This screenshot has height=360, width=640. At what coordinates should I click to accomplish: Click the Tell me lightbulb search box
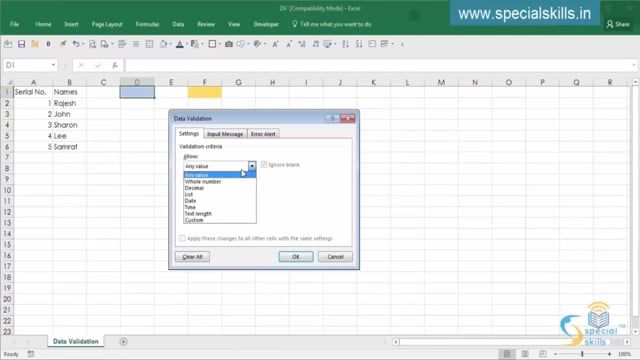331,24
